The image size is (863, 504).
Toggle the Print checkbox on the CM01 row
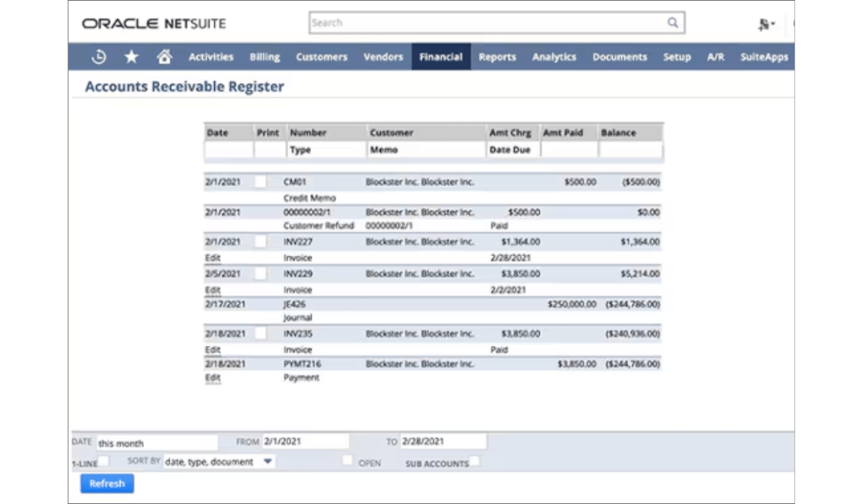click(262, 182)
